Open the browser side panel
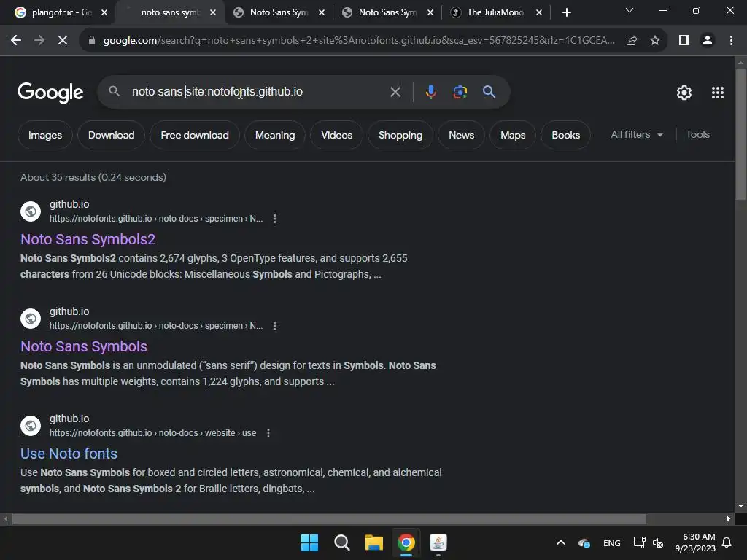Viewport: 747px width, 560px height. (x=684, y=41)
